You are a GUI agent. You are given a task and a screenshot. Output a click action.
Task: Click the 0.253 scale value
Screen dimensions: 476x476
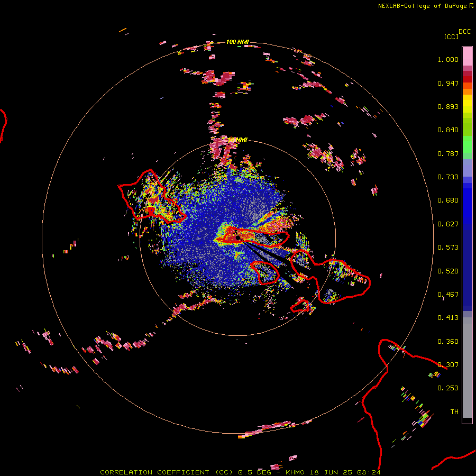pos(448,388)
